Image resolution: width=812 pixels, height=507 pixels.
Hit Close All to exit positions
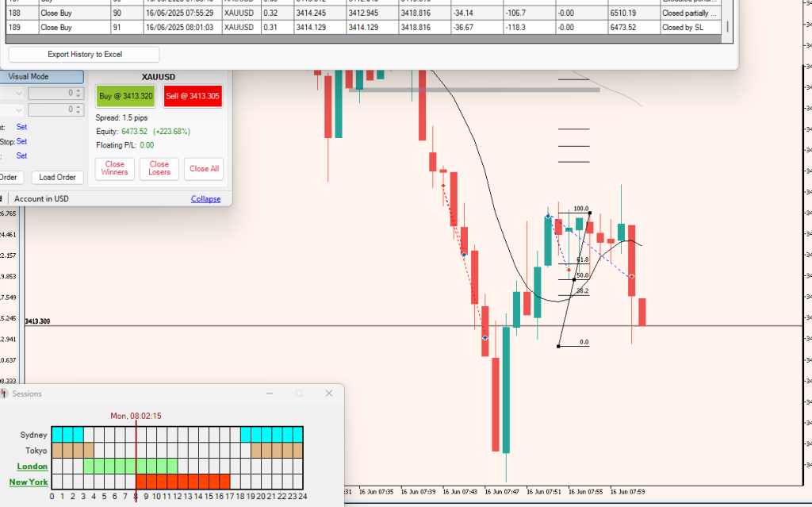click(x=204, y=169)
